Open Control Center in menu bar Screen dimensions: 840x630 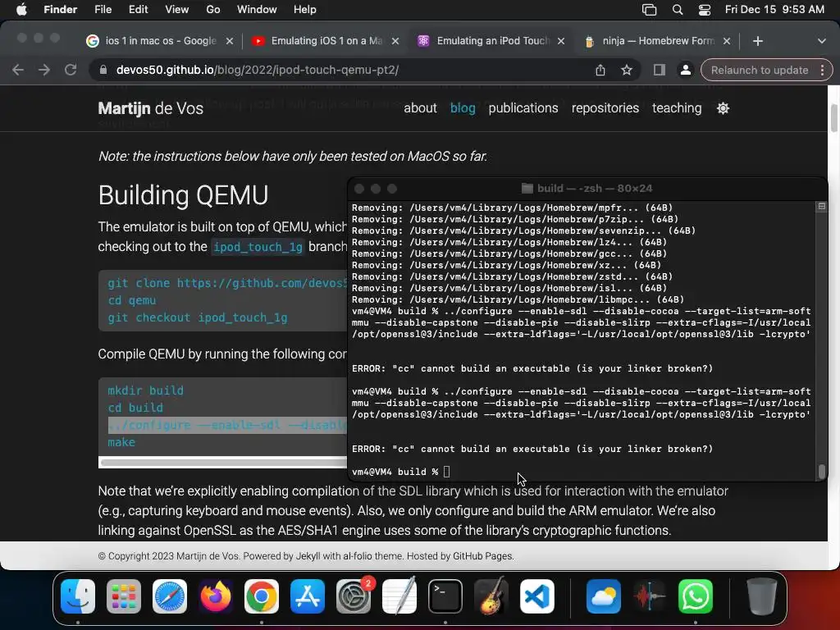tap(705, 10)
